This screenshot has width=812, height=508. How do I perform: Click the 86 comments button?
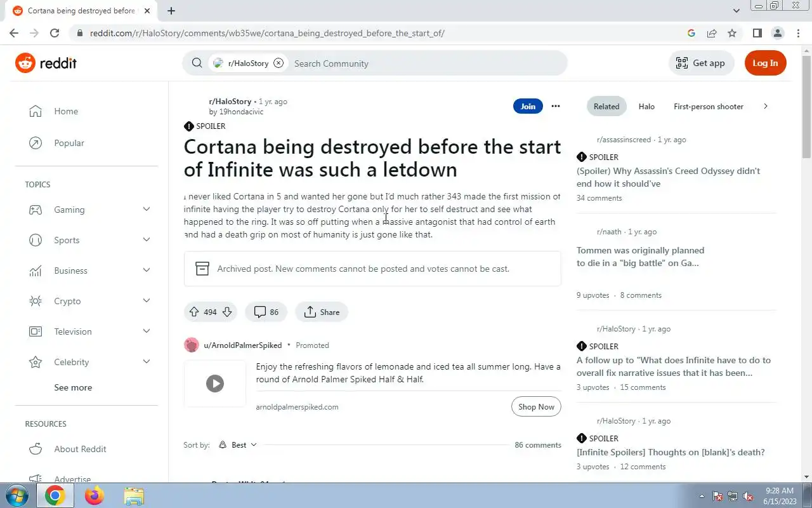[266, 312]
